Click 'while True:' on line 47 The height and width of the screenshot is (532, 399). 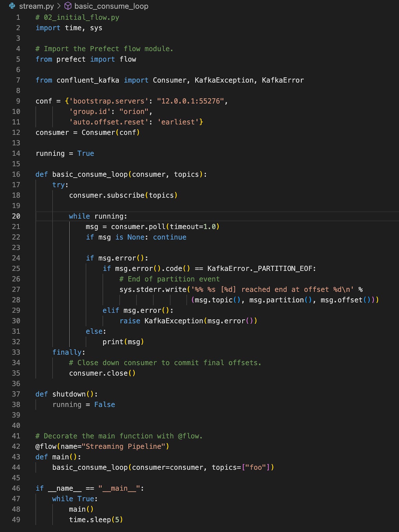(75, 499)
